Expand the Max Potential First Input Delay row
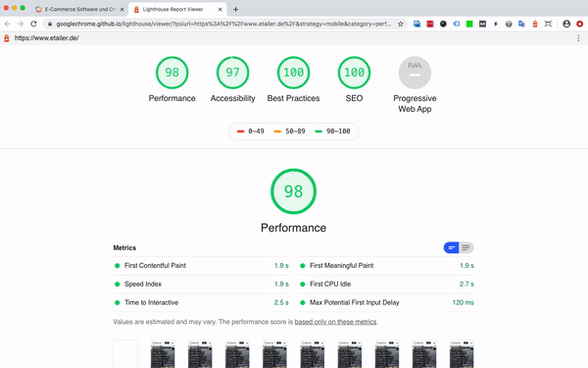The height and width of the screenshot is (368, 588). pos(386,302)
